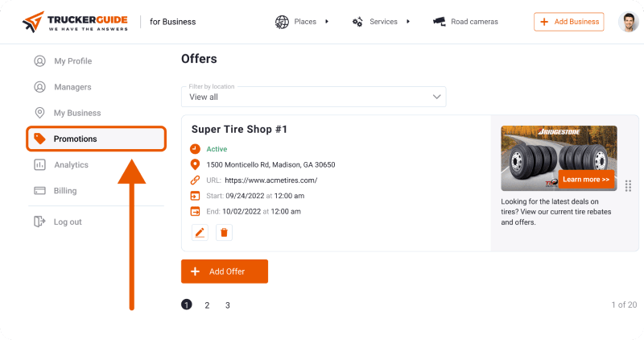Viewport: 644px width, 340px height.
Task: Click the URL chain link icon
Action: (x=195, y=180)
